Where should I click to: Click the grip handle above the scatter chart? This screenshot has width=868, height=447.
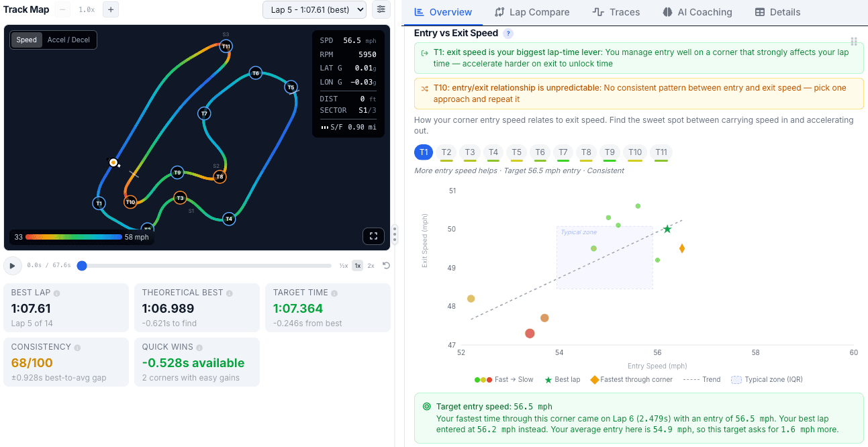click(x=854, y=42)
